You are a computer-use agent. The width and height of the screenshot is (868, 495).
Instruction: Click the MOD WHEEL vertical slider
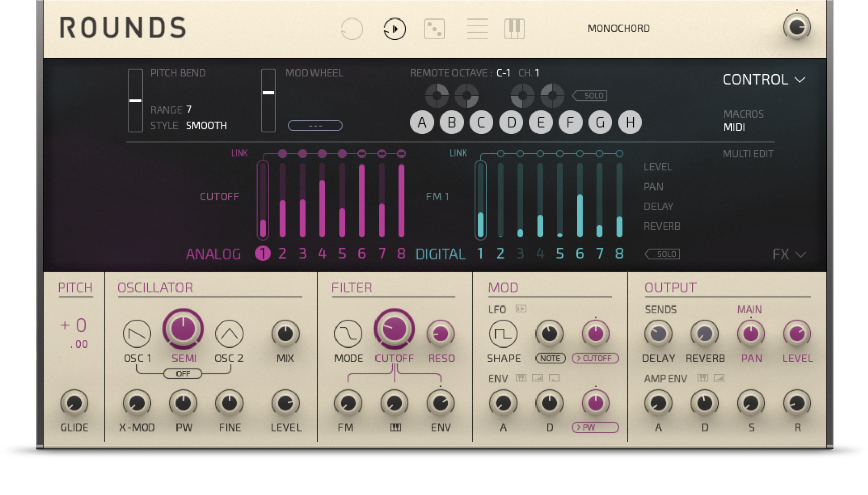[x=268, y=100]
